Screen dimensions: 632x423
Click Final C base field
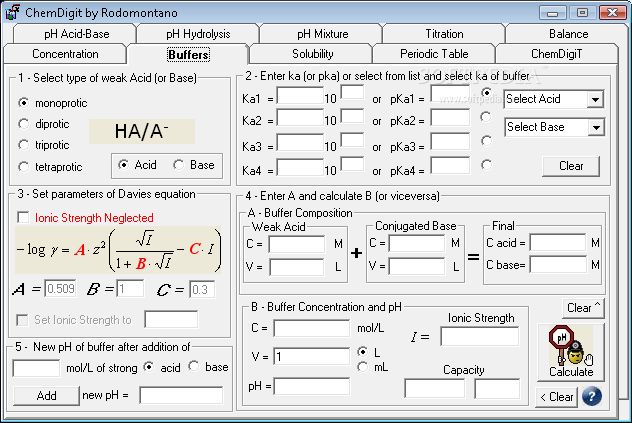[558, 265]
